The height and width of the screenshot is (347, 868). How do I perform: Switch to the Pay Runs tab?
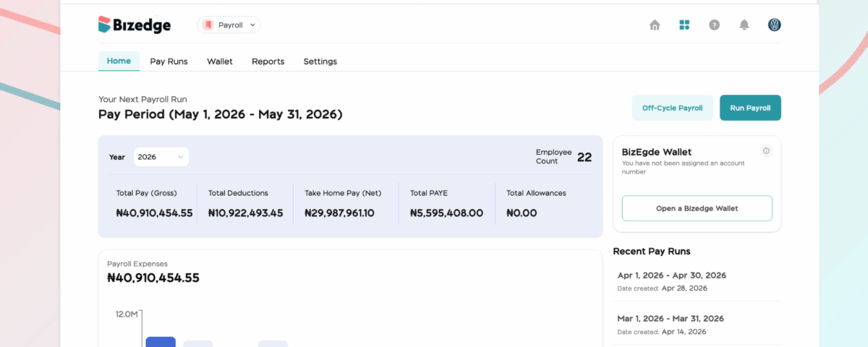coord(169,61)
